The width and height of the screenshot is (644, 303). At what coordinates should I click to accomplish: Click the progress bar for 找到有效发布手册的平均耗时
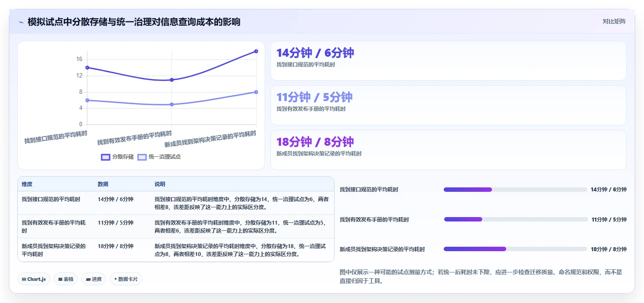pyautogui.click(x=516, y=219)
